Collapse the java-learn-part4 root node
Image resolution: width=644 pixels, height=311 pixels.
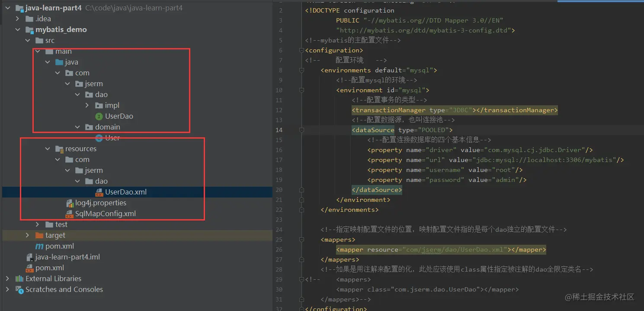click(7, 8)
